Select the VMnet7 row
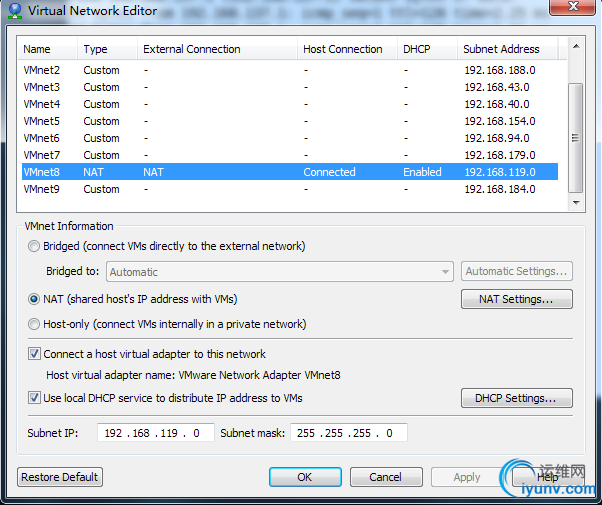Viewport: 602px width, 505px height. 290,155
